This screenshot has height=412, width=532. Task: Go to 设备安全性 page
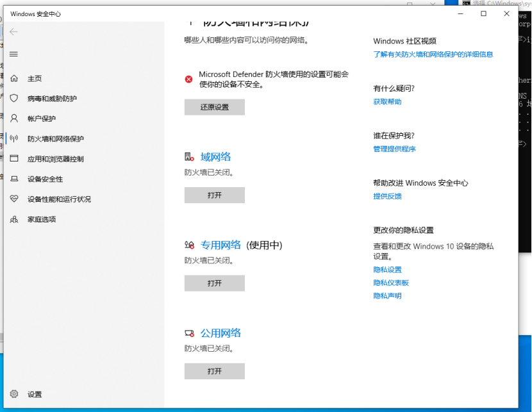tap(45, 179)
